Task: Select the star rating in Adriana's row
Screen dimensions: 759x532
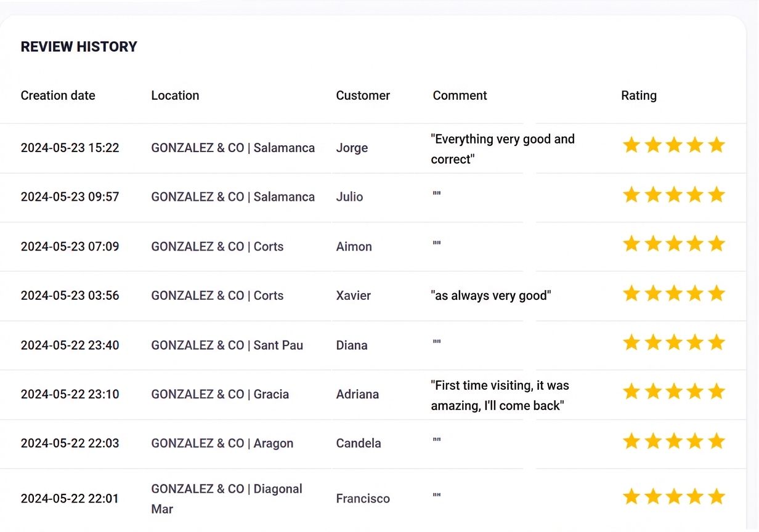Action: 673,392
